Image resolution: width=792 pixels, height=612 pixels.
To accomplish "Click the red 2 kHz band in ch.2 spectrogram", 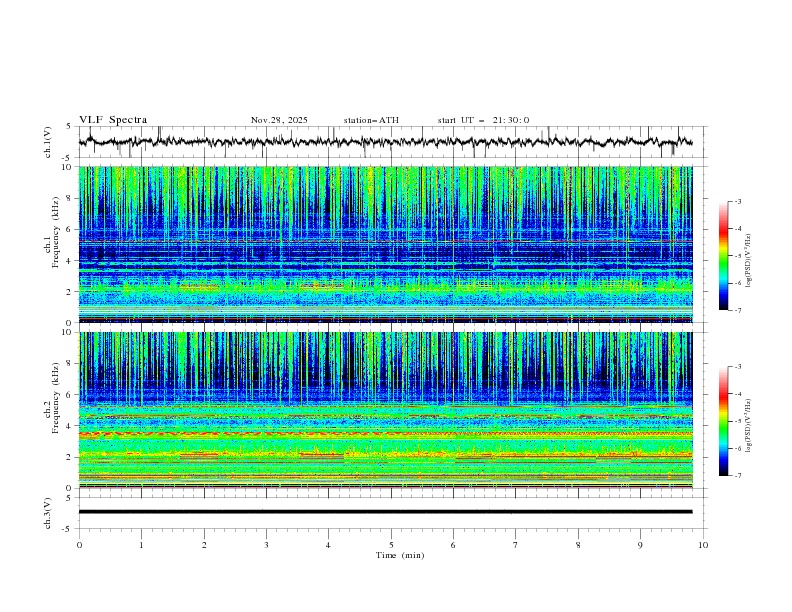I will point(200,455).
